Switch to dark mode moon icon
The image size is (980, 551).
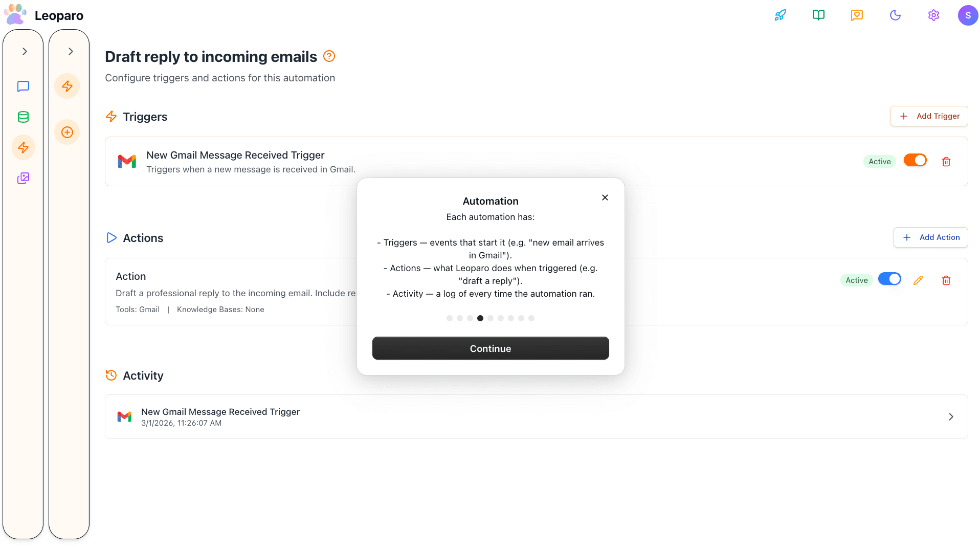[895, 15]
